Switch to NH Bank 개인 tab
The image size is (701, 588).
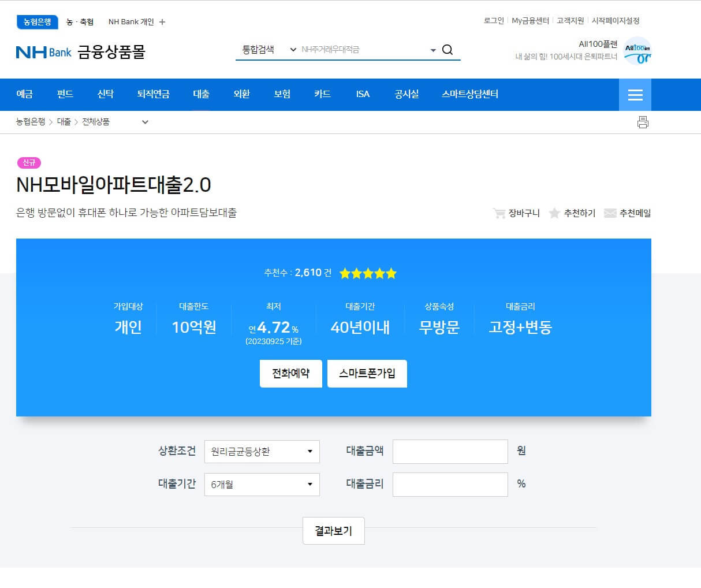[x=131, y=22]
